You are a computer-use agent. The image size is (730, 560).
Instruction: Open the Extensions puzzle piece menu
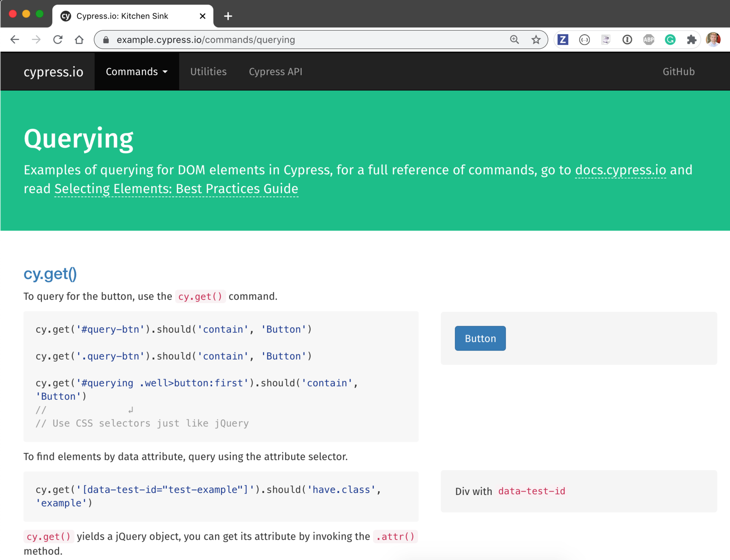click(691, 39)
